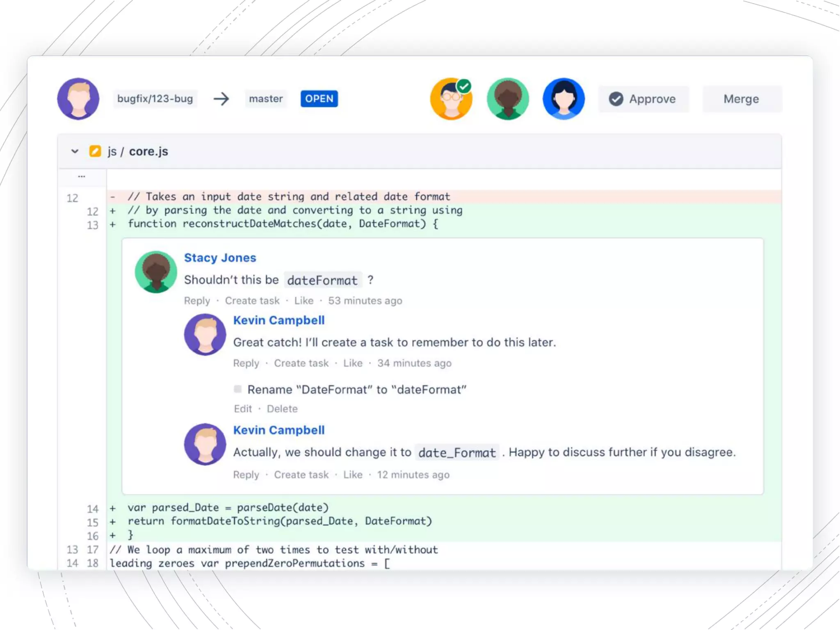Collapse the js/core.js file diff

click(x=75, y=151)
